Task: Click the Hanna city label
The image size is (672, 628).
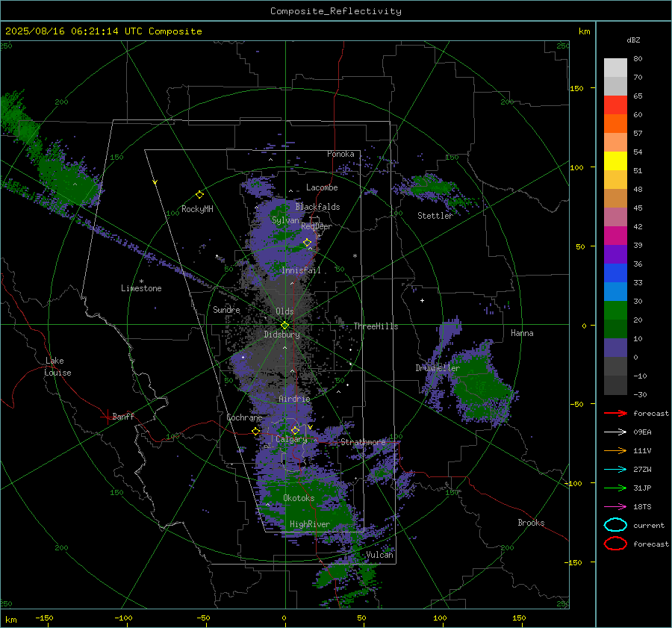Action: 522,333
